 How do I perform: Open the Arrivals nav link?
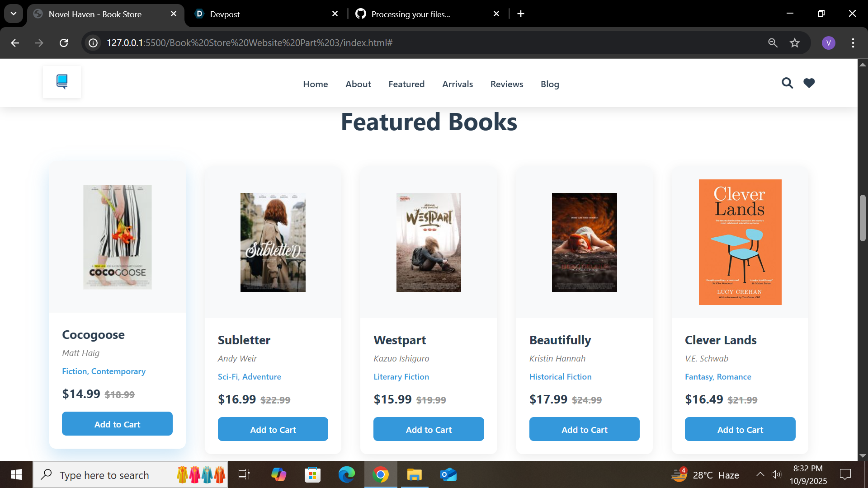click(x=458, y=84)
